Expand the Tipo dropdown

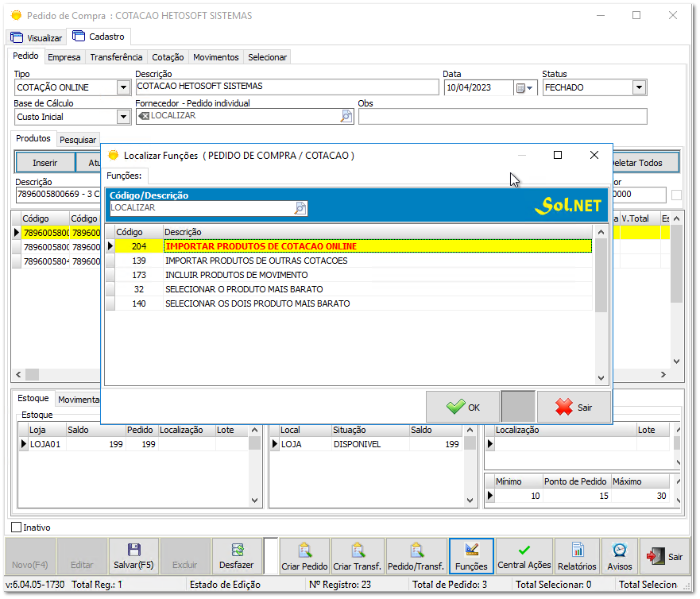pyautogui.click(x=123, y=88)
